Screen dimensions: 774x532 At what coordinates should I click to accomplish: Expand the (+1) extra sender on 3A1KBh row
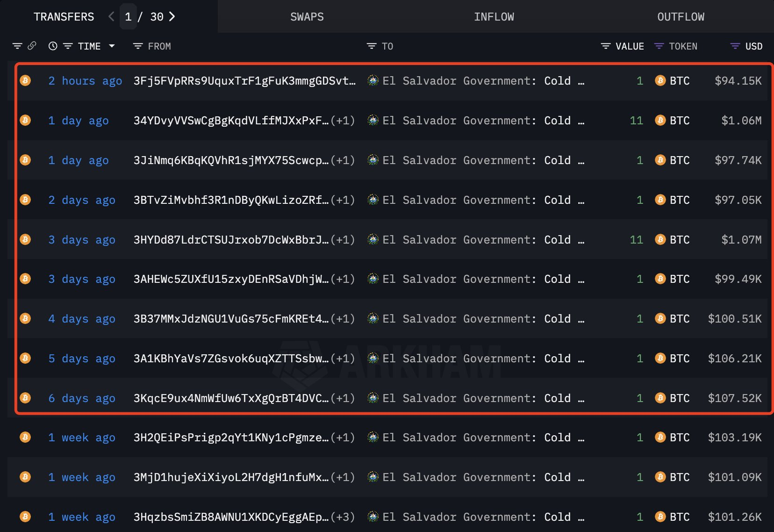(343, 359)
